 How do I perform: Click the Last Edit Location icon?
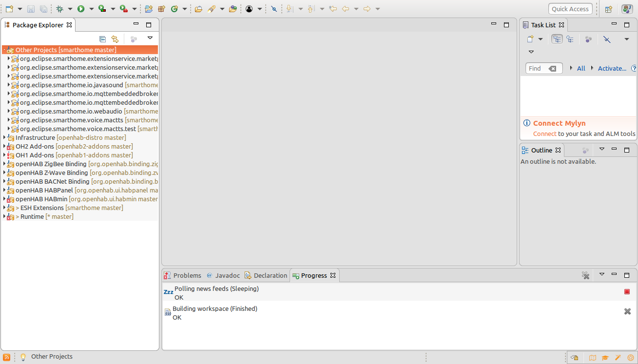pyautogui.click(x=333, y=9)
